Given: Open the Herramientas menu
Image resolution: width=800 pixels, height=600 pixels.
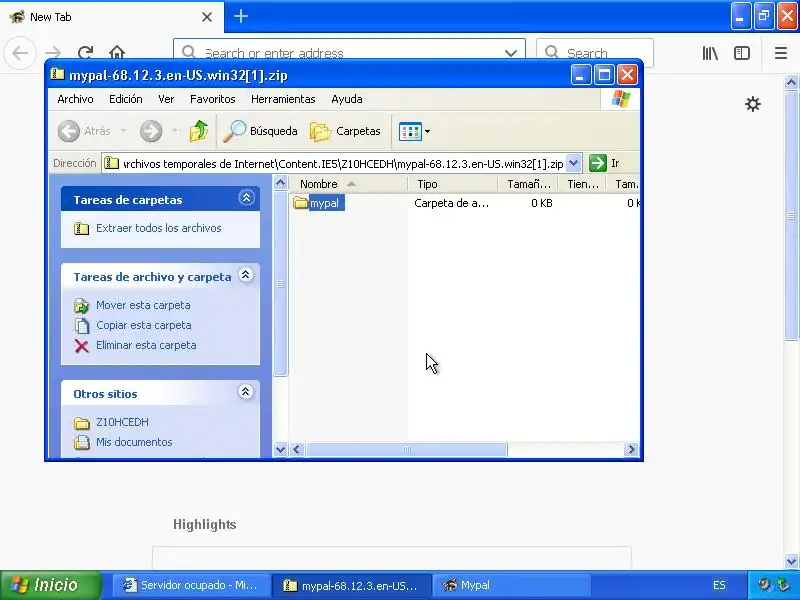Looking at the screenshot, I should coord(283,99).
